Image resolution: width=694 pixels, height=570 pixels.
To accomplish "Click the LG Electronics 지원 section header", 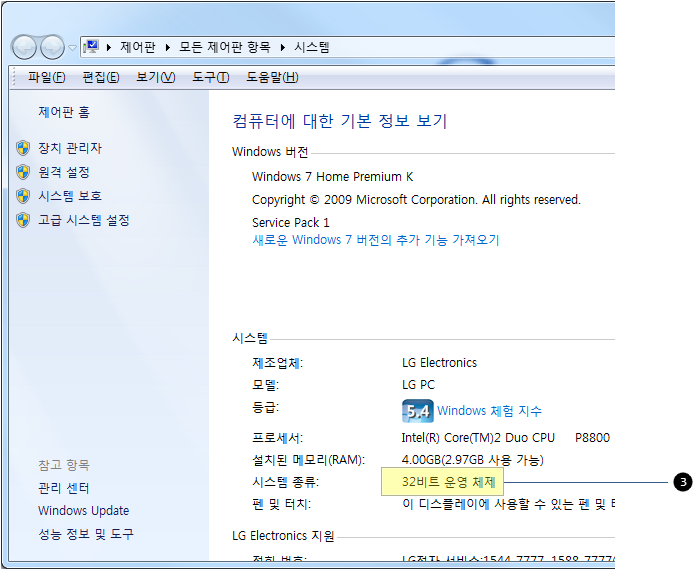I will pyautogui.click(x=283, y=536).
